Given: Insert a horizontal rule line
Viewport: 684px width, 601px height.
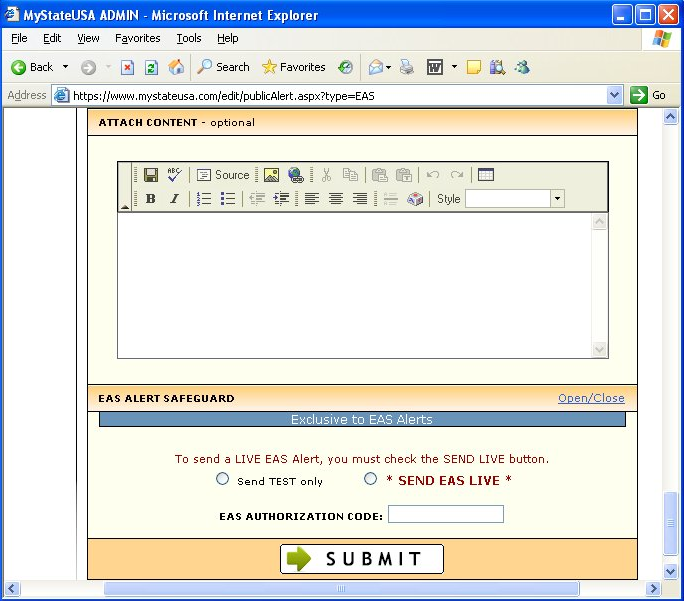Looking at the screenshot, I should (390, 199).
